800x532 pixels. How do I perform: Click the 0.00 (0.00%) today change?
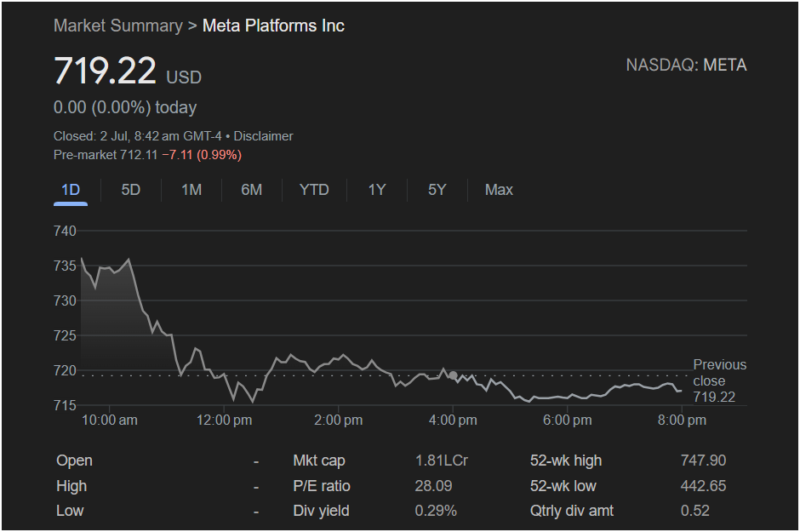(125, 107)
